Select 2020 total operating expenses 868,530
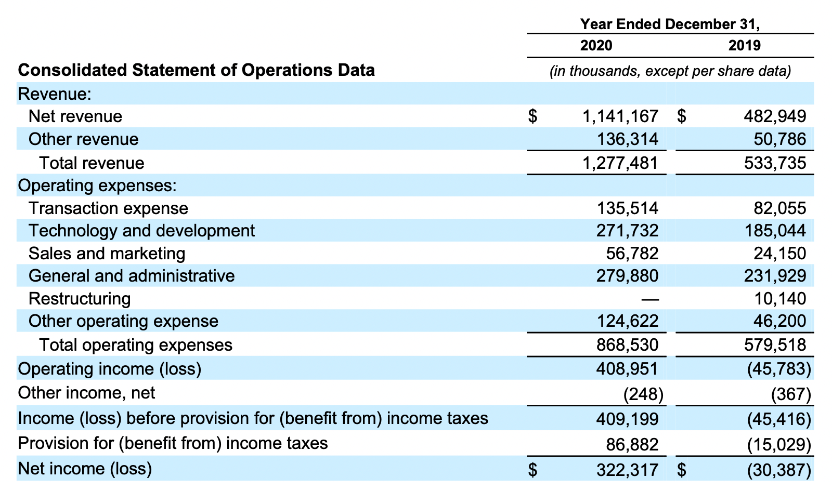 click(627, 345)
